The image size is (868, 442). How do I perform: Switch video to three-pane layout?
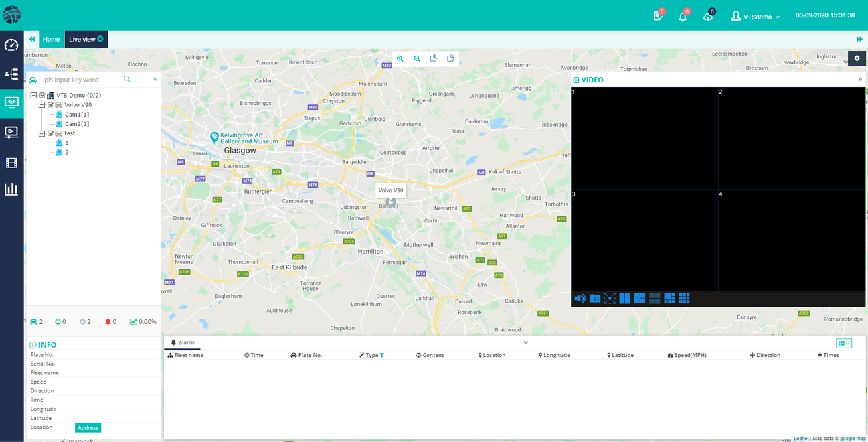[x=640, y=299]
